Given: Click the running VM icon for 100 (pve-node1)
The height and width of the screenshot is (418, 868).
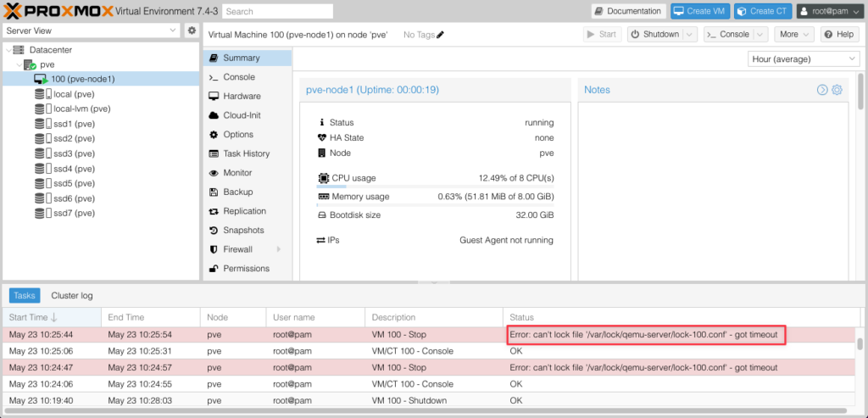Looking at the screenshot, I should pyautogui.click(x=41, y=79).
